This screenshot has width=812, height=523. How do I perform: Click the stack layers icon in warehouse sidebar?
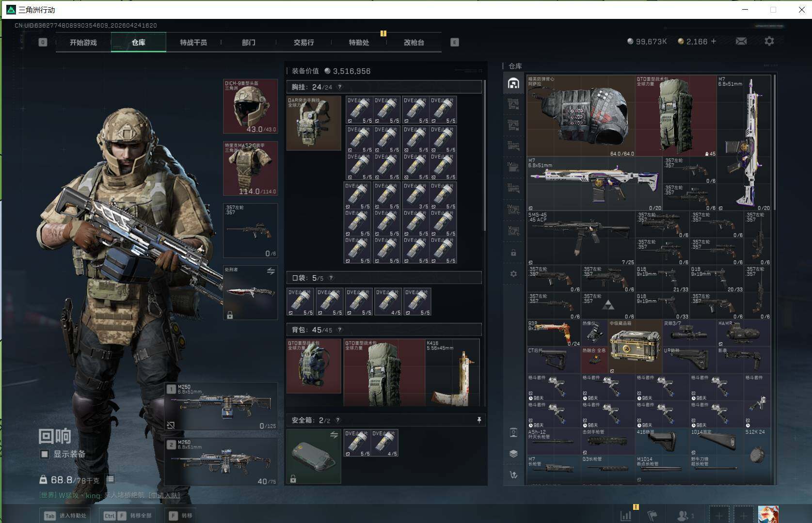[x=513, y=454]
